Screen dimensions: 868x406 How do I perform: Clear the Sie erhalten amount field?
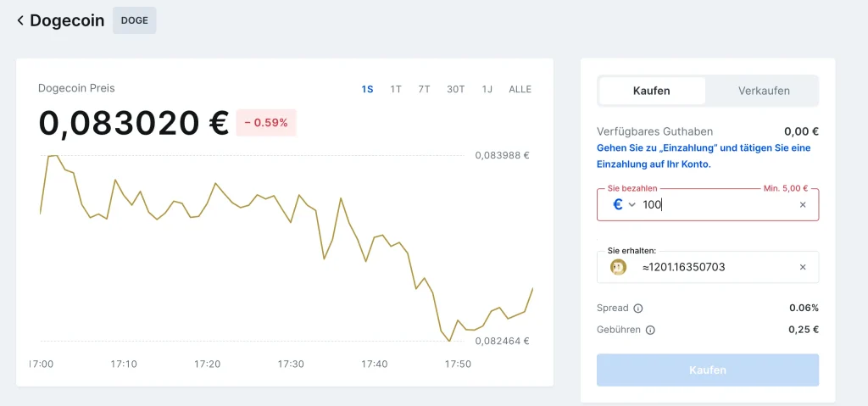point(803,267)
